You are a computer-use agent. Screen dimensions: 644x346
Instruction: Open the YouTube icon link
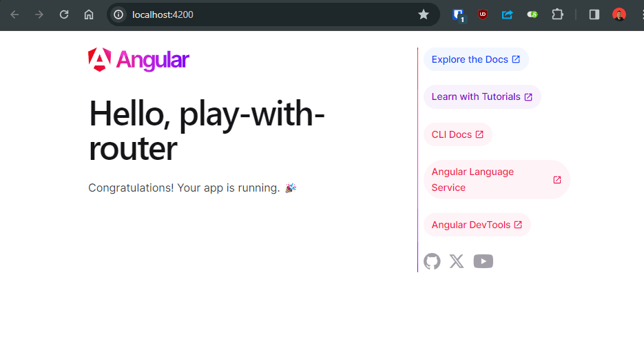point(484,261)
